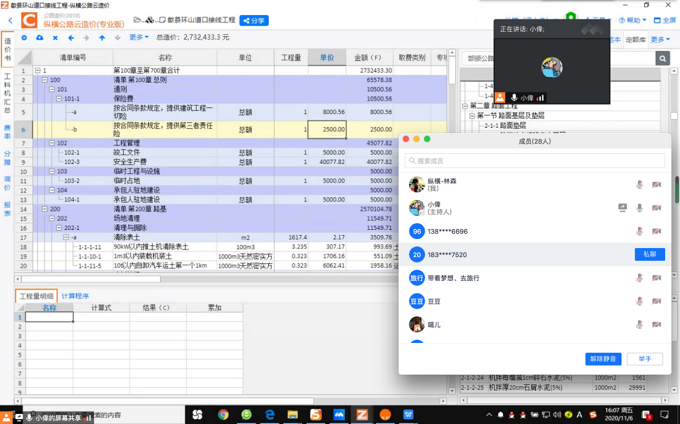Click the yellow minimize dot on the members window
Screen dimensions: 680x424
click(416, 139)
